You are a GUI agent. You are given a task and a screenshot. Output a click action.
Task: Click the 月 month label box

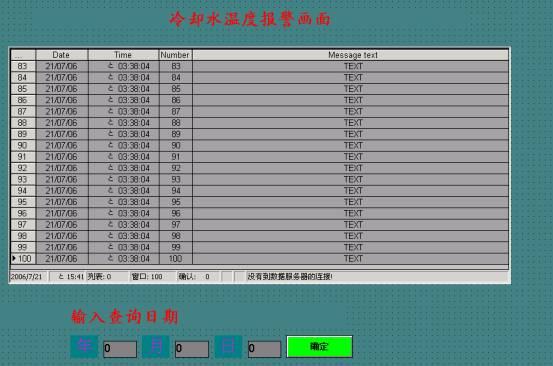(x=156, y=347)
